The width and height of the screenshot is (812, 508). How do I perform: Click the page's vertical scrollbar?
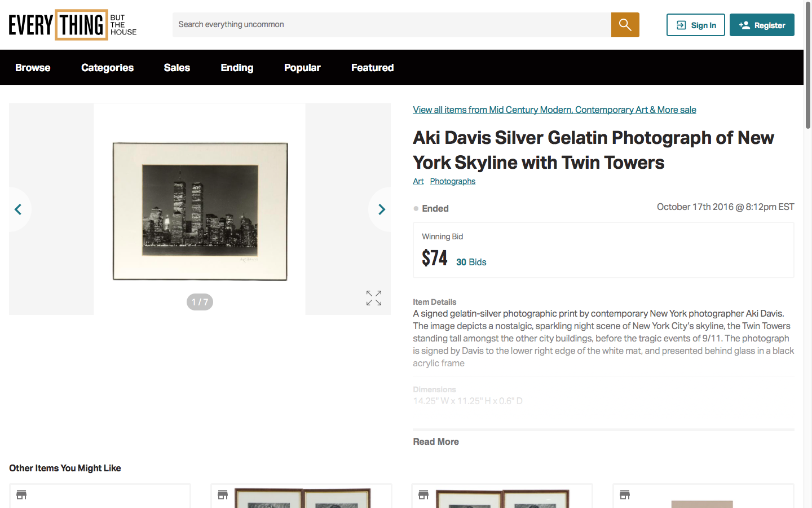[807, 68]
